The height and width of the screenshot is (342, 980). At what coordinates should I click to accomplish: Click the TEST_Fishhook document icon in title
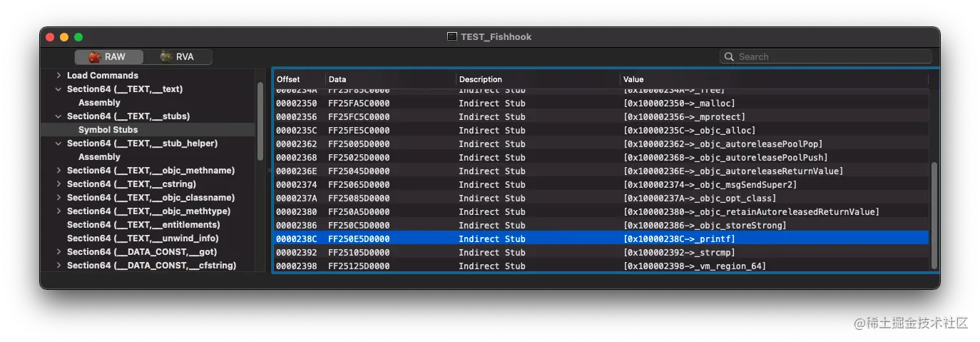point(452,36)
